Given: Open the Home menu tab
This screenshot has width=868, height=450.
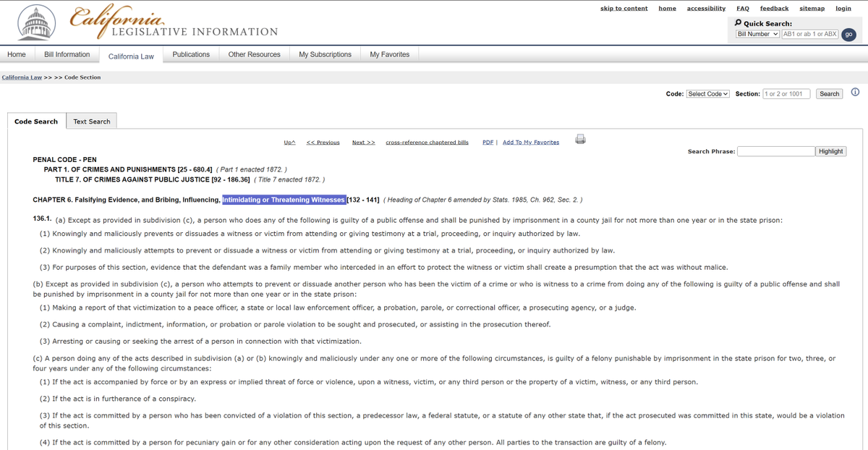Looking at the screenshot, I should click(x=16, y=54).
